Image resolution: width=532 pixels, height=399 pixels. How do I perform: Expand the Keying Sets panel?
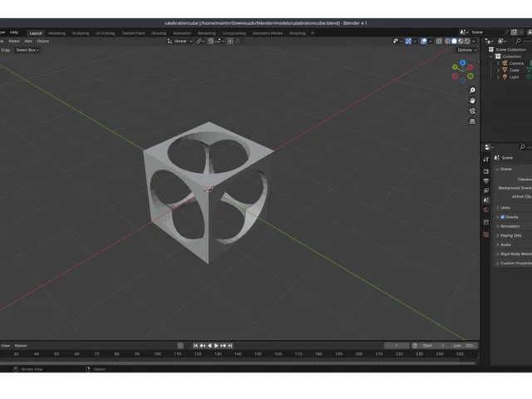[510, 235]
